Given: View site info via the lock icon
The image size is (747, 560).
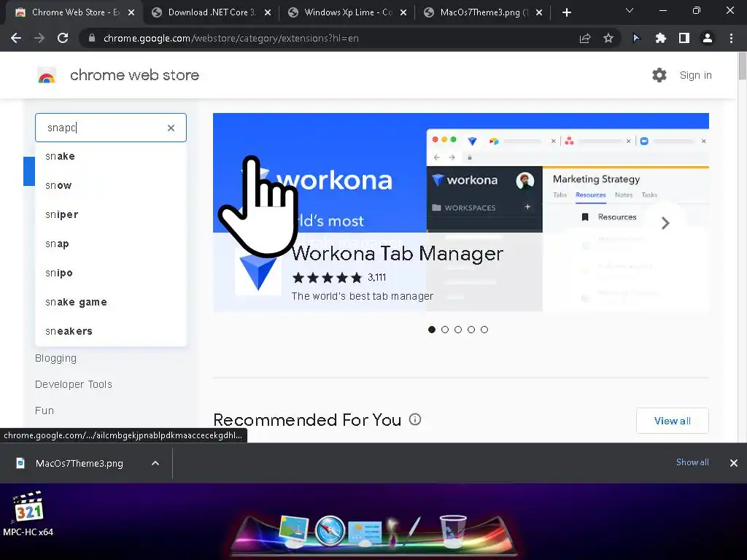Looking at the screenshot, I should point(92,38).
